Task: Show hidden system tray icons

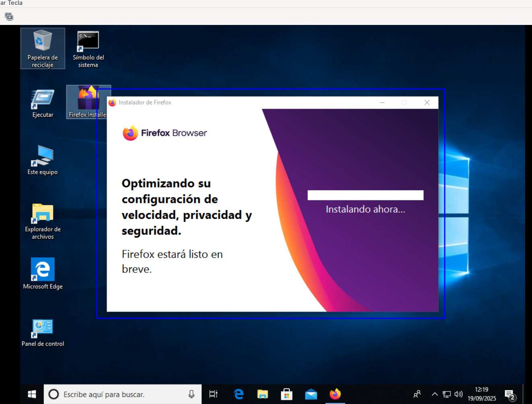Action: coord(435,394)
